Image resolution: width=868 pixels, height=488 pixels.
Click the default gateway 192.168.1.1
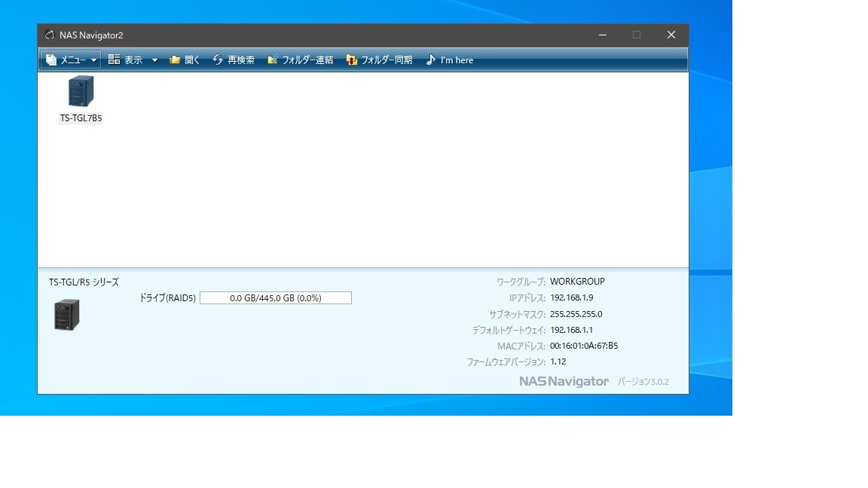coord(571,330)
